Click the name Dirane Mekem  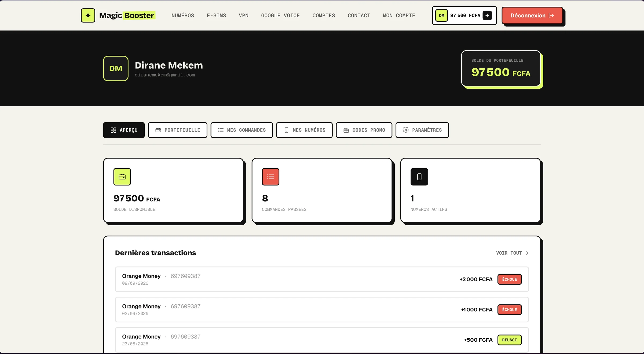169,65
